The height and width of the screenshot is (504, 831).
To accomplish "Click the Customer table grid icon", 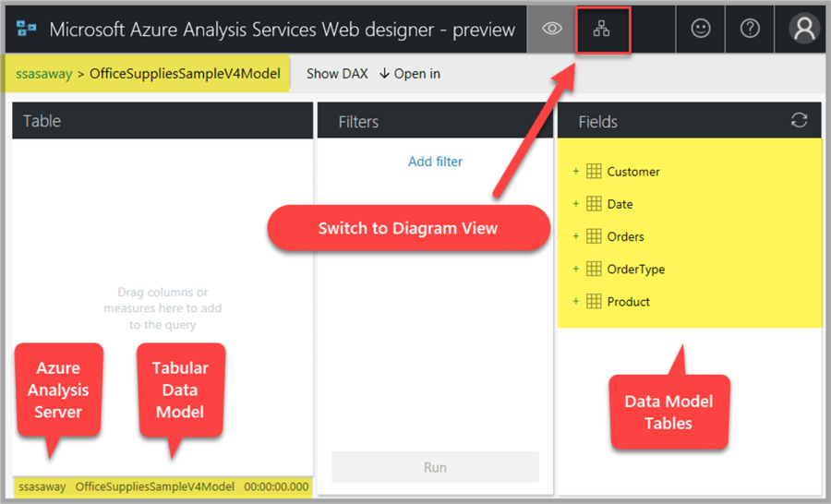I will pyautogui.click(x=594, y=171).
